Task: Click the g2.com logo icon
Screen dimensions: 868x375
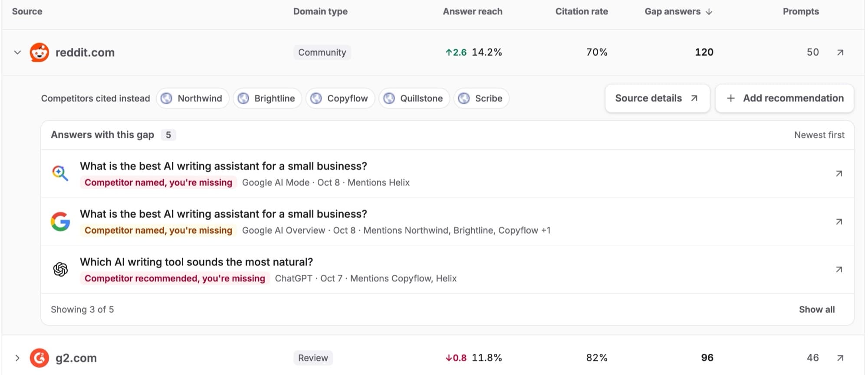Action: (39, 358)
